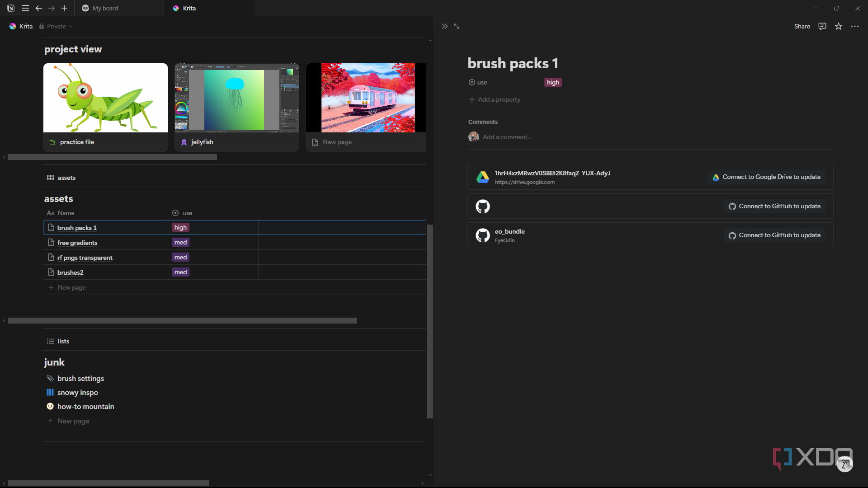Click the Google Drive logo icon
Image resolution: width=868 pixels, height=488 pixels.
483,177
